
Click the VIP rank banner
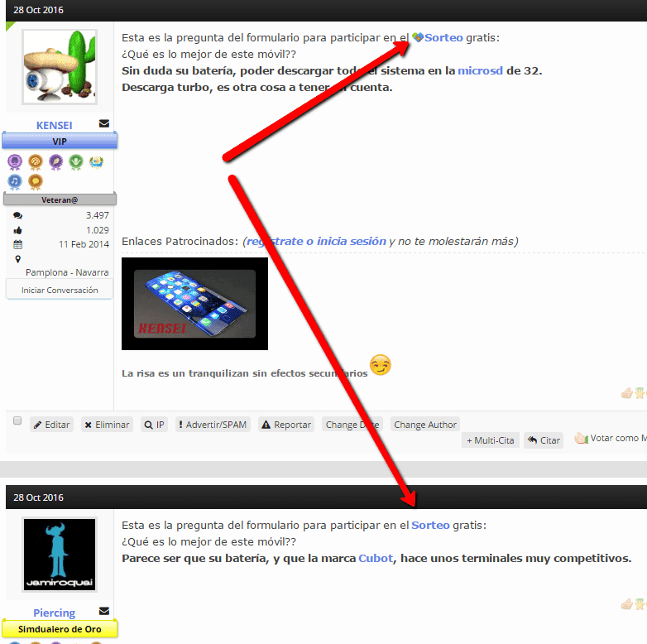pyautogui.click(x=60, y=142)
